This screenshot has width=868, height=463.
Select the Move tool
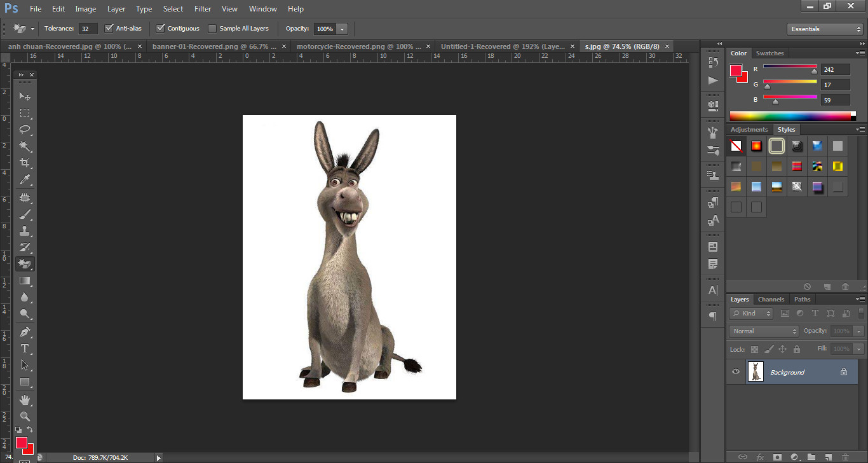coord(25,96)
